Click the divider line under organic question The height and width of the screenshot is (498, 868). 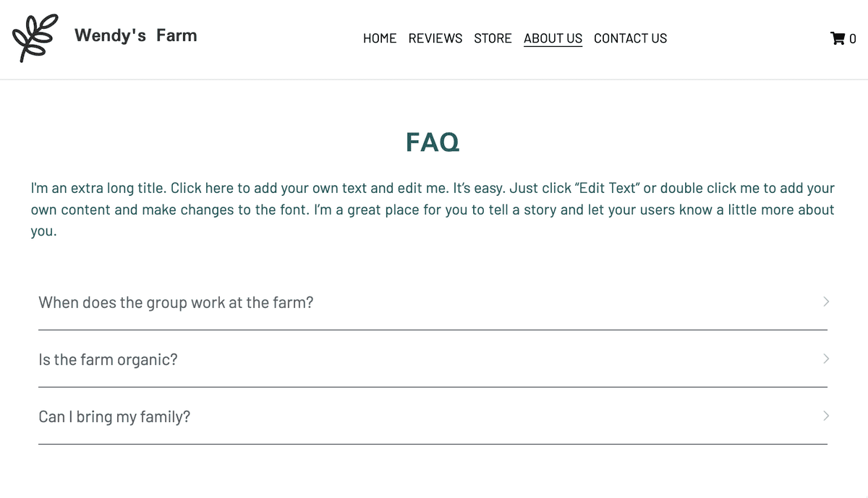(433, 387)
